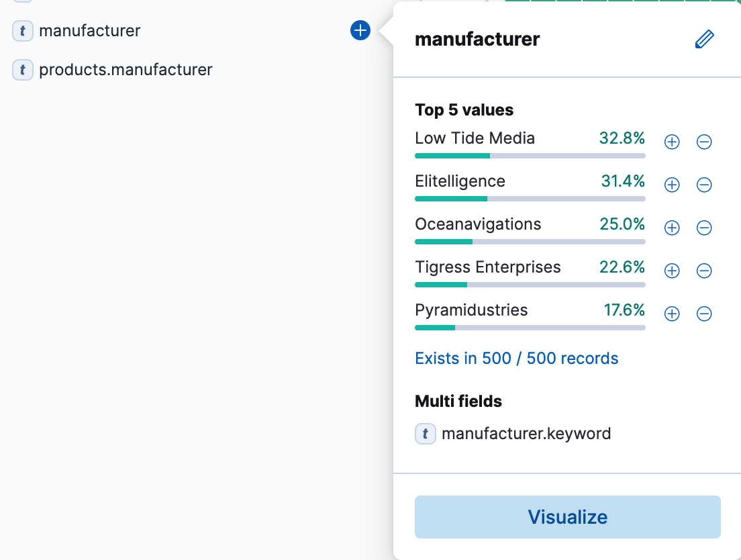
Task: Add Tigress Enterprises filter with plus icon
Action: tap(671, 271)
